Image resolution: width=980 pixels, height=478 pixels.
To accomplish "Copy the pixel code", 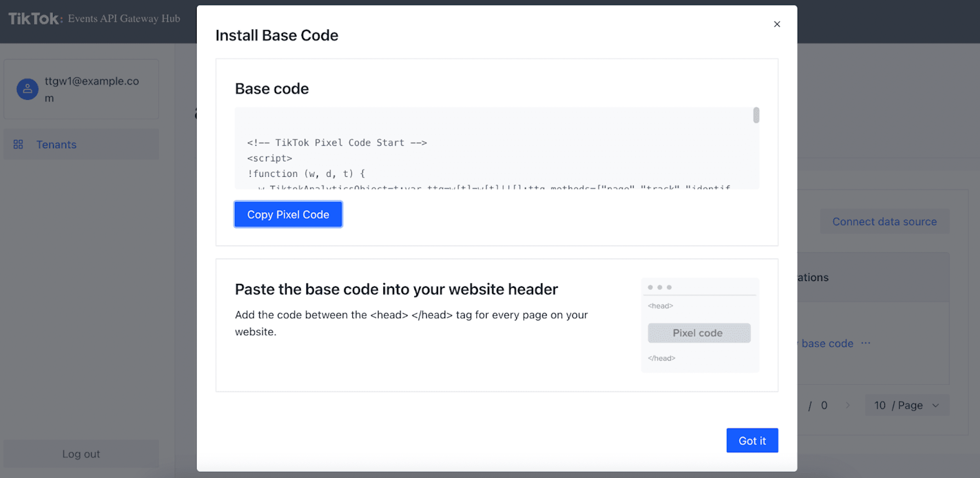I will coord(288,215).
